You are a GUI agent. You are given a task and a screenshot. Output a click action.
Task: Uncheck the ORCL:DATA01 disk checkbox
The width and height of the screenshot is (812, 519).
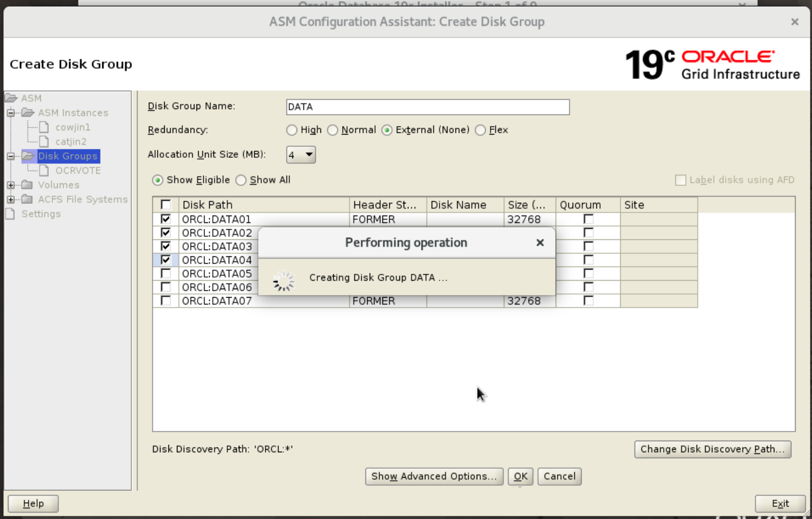click(166, 219)
